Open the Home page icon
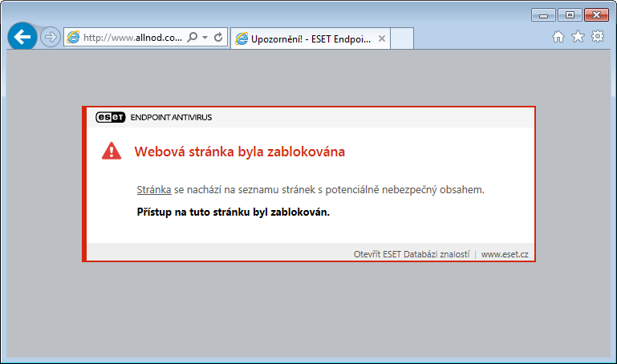Screen dimensions: 617x364 click(558, 37)
